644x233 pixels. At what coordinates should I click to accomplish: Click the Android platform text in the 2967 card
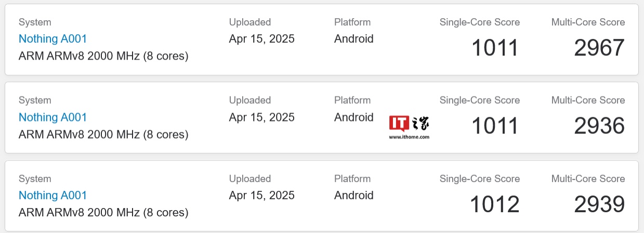tap(353, 39)
